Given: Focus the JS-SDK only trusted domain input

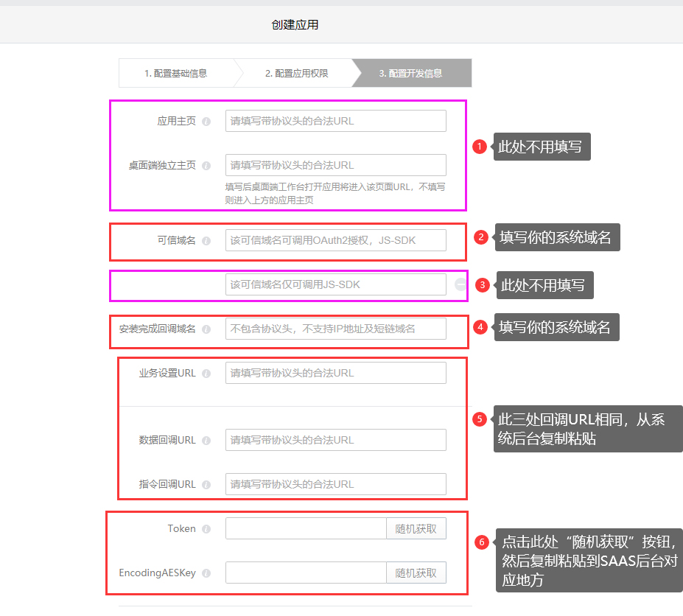Looking at the screenshot, I should 336,284.
